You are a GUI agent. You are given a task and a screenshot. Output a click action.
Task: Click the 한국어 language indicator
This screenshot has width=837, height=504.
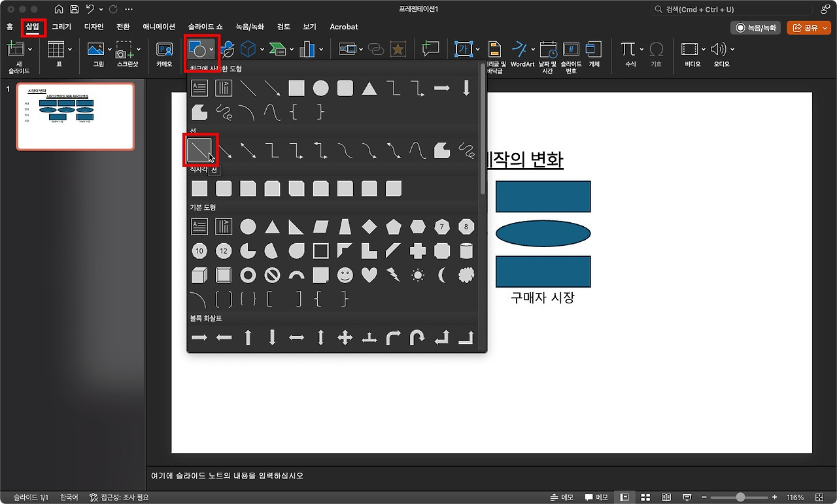(69, 497)
